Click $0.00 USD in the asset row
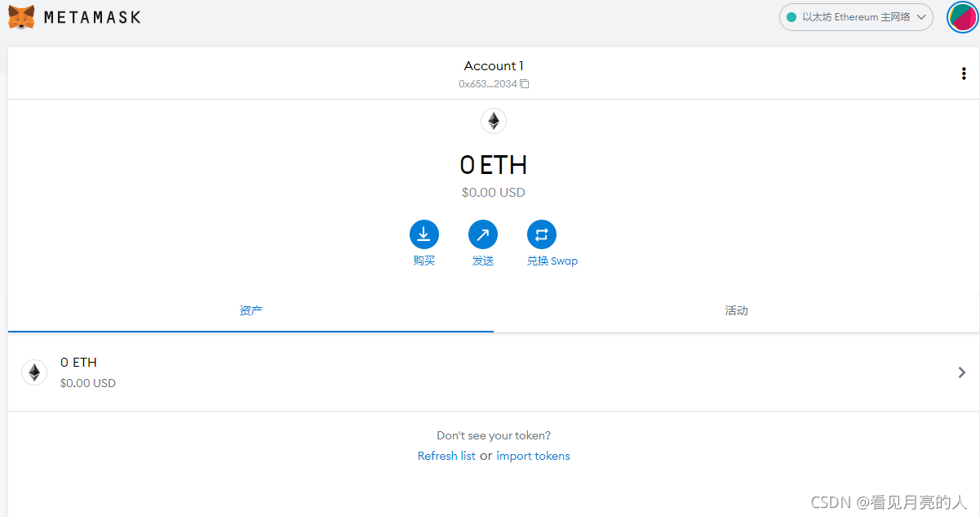 coord(88,383)
